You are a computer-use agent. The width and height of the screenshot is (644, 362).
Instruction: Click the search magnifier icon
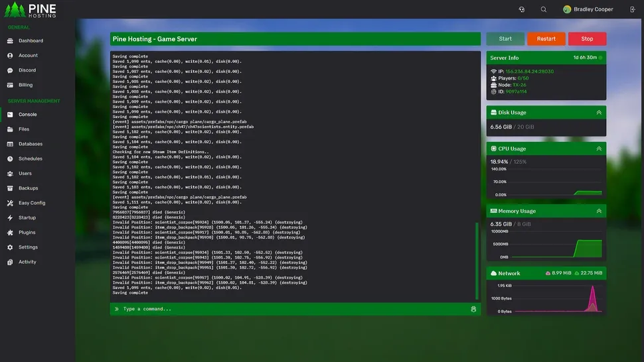544,9
